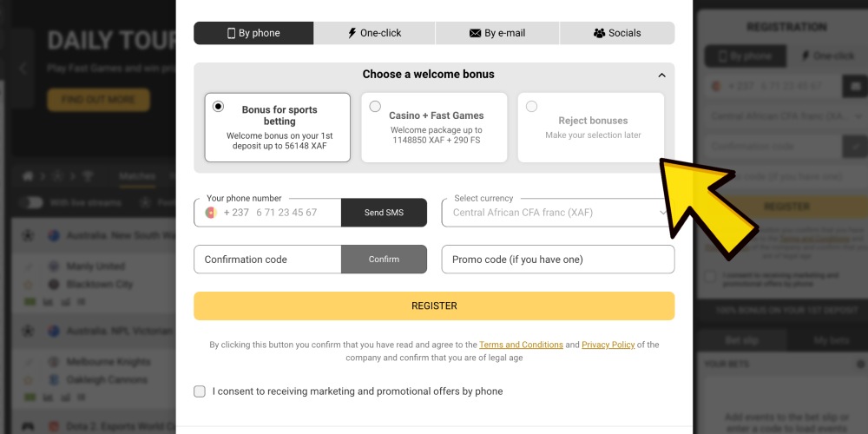The image size is (868, 434).
Task: Click the left carousel arrow on banner
Action: pyautogui.click(x=23, y=68)
